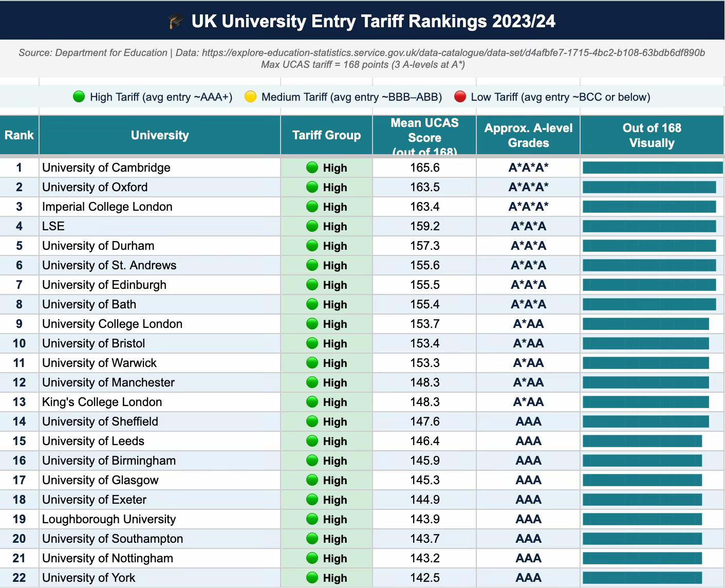The image size is (725, 588).
Task: Click the rank number 22 cell
Action: pos(20,578)
